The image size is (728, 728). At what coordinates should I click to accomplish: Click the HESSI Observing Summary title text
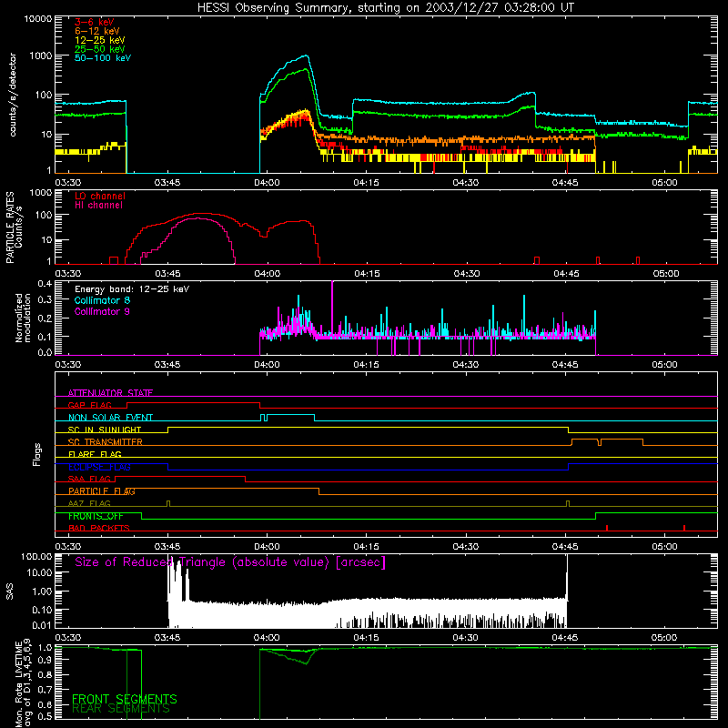pyautogui.click(x=385, y=8)
